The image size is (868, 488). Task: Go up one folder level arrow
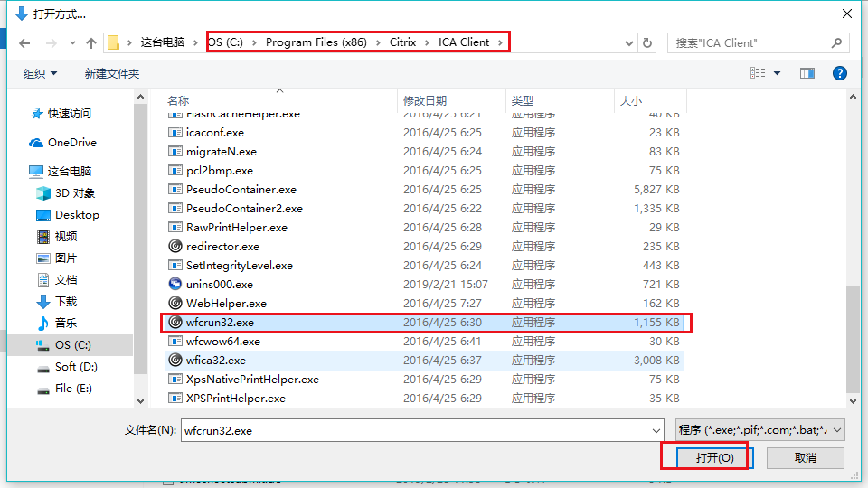click(91, 43)
